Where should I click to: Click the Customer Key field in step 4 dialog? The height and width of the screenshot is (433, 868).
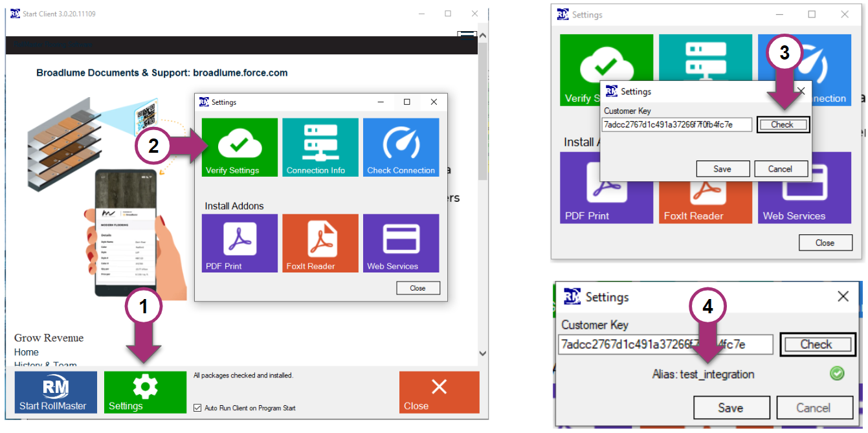click(x=665, y=344)
